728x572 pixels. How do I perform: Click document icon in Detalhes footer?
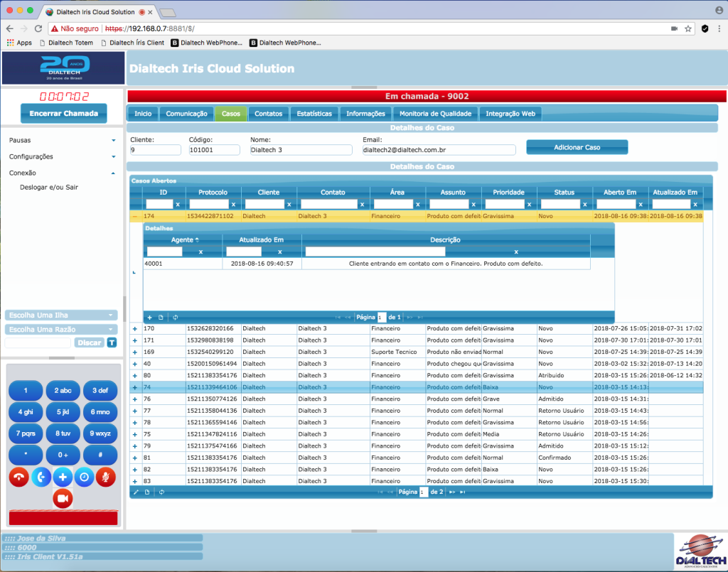[161, 318]
